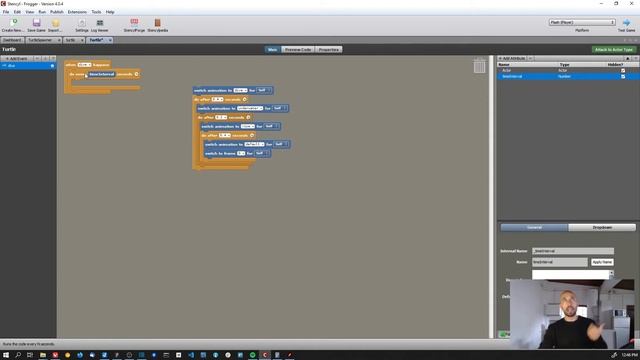640x360 pixels.
Task: Click the trash can on the block canvas
Action: click(x=479, y=66)
